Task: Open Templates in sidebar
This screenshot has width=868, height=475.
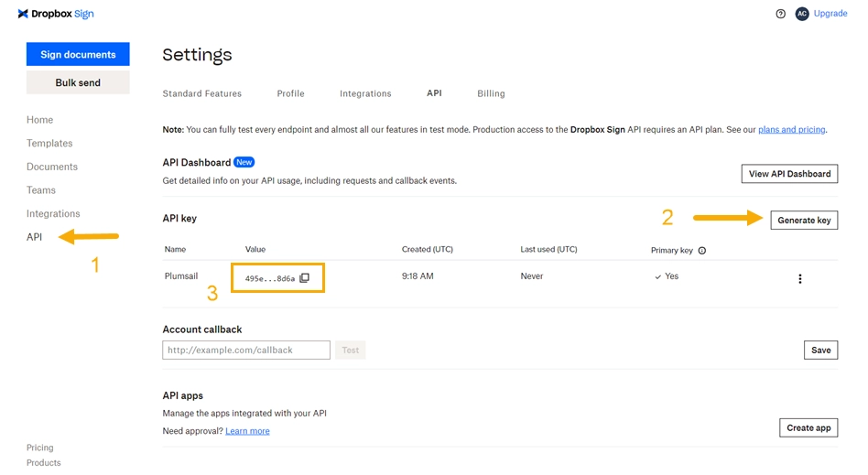Action: click(49, 143)
